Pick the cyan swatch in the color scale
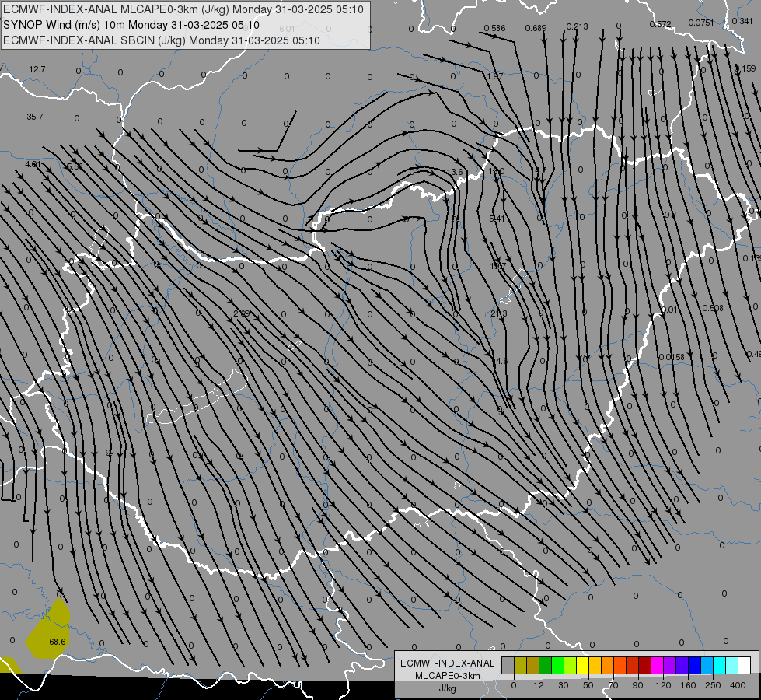 click(x=719, y=665)
